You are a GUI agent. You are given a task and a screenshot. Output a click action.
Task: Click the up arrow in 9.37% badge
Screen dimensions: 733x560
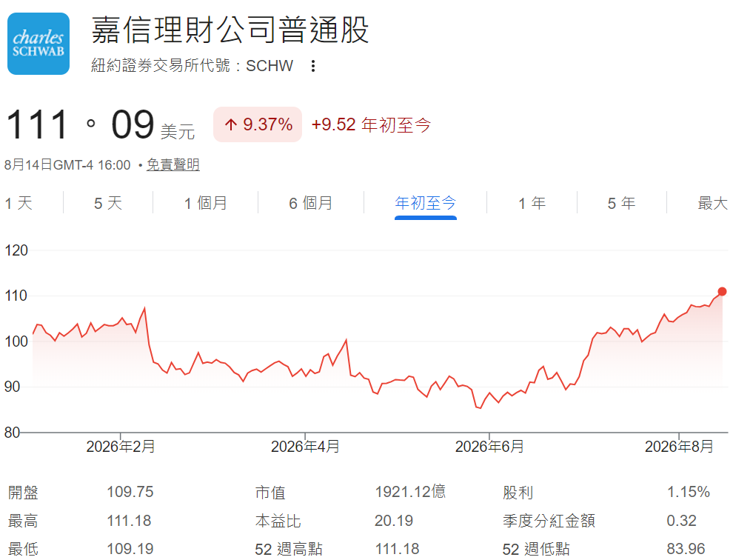pyautogui.click(x=230, y=124)
